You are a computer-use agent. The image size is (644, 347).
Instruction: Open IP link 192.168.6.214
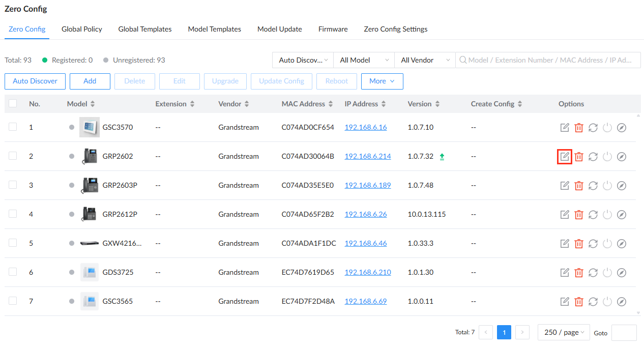click(x=368, y=156)
